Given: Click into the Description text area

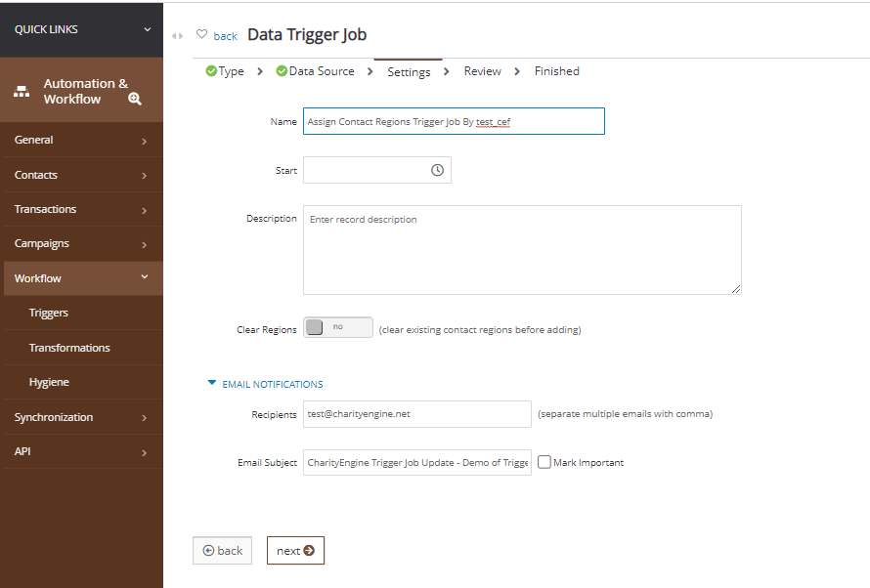Looking at the screenshot, I should pos(522,250).
